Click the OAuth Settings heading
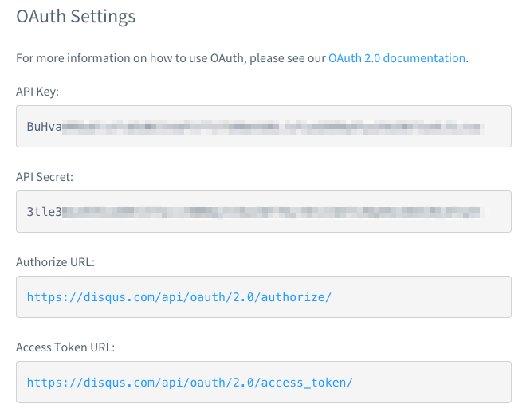This screenshot has height=420, width=530. pos(76,16)
